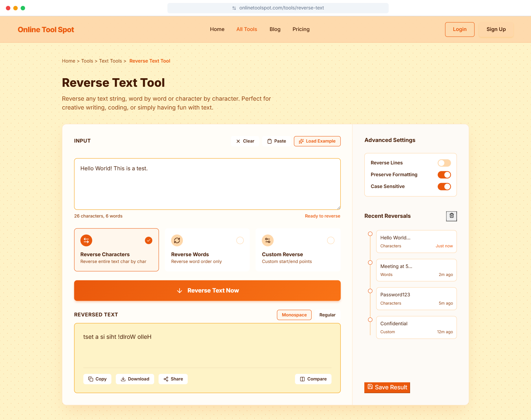This screenshot has height=420, width=531.
Task: Open the Password123 recent reversal
Action: (x=416, y=298)
